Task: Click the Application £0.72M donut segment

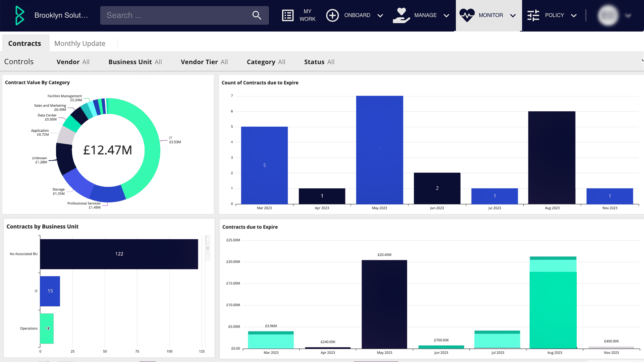Action: tap(66, 136)
